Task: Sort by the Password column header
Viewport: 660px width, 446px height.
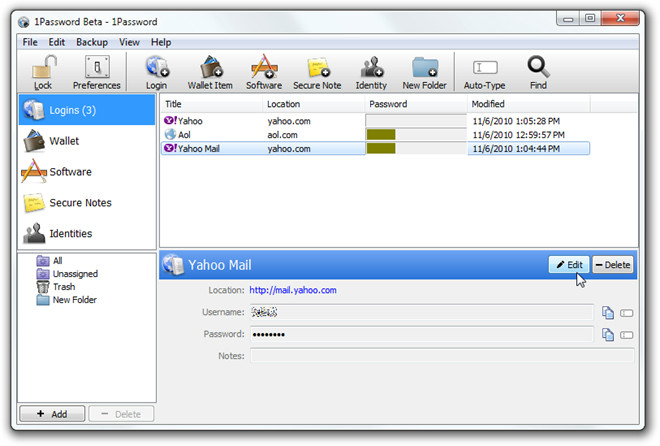Action: 416,104
